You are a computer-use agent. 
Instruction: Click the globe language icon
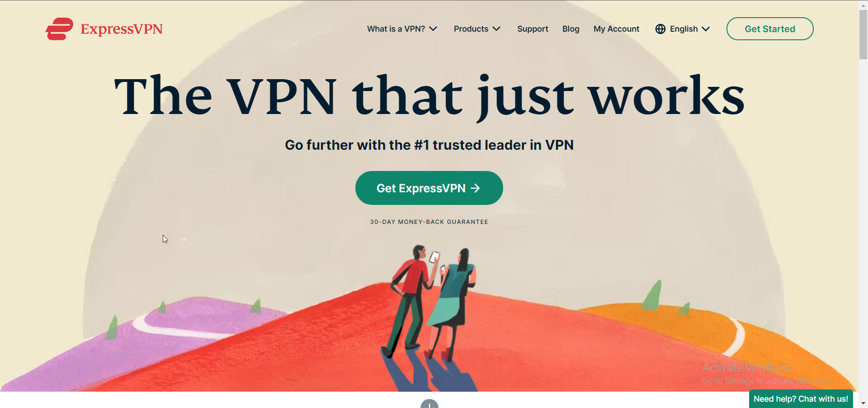click(660, 29)
